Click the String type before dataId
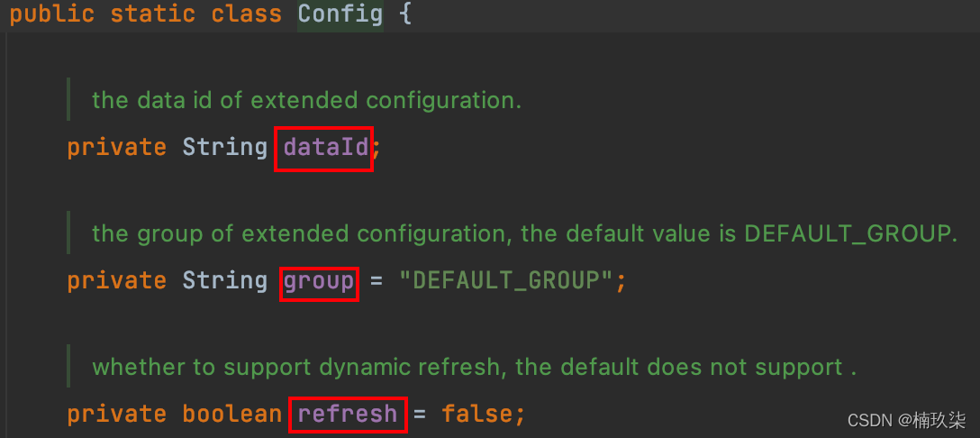 (224, 147)
